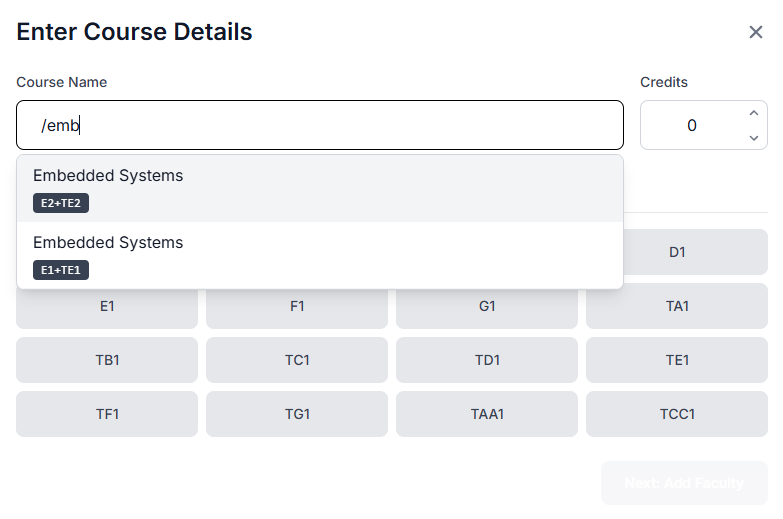Image resolution: width=783 pixels, height=519 pixels.
Task: Choose the TG1 slot
Action: tap(297, 414)
